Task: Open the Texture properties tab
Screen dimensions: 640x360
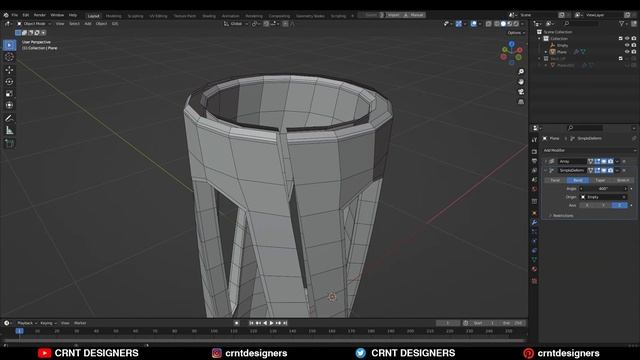Action: point(534,281)
